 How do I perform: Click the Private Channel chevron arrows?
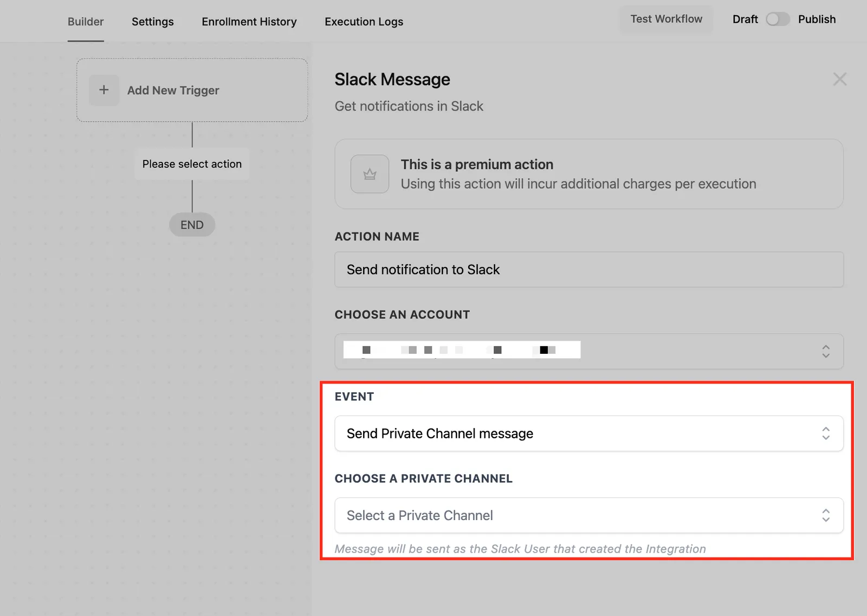point(825,515)
